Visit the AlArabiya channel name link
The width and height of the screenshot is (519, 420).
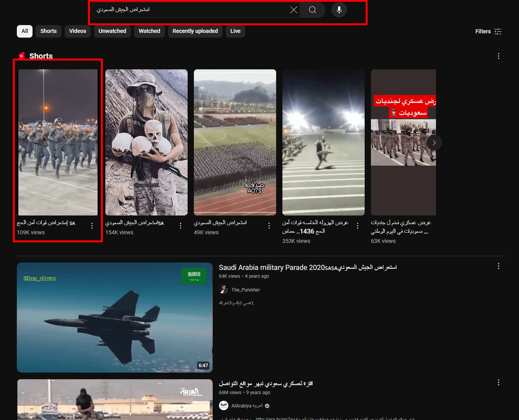tap(247, 406)
